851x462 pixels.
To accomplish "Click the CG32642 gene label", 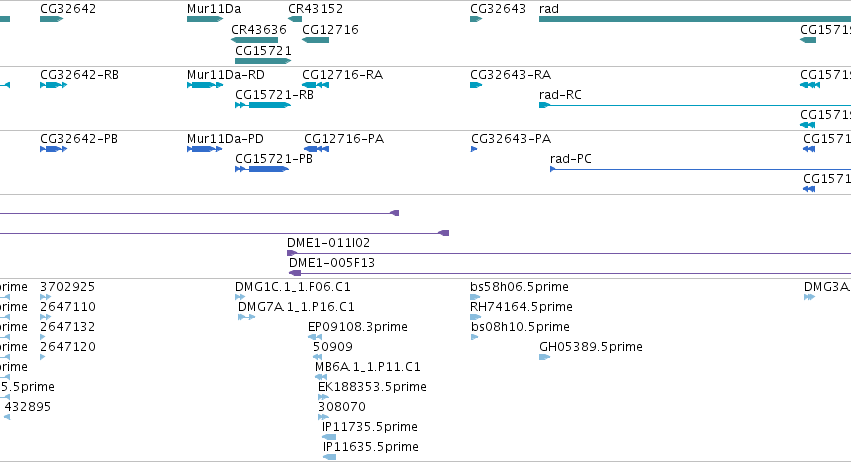I will [68, 9].
